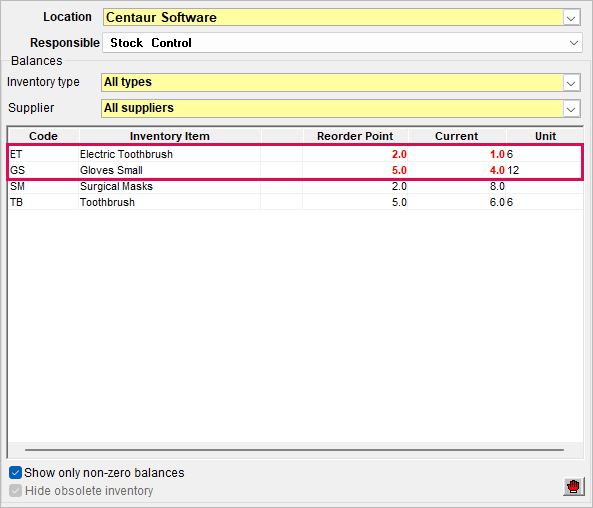Click the Unit column header

tap(545, 136)
